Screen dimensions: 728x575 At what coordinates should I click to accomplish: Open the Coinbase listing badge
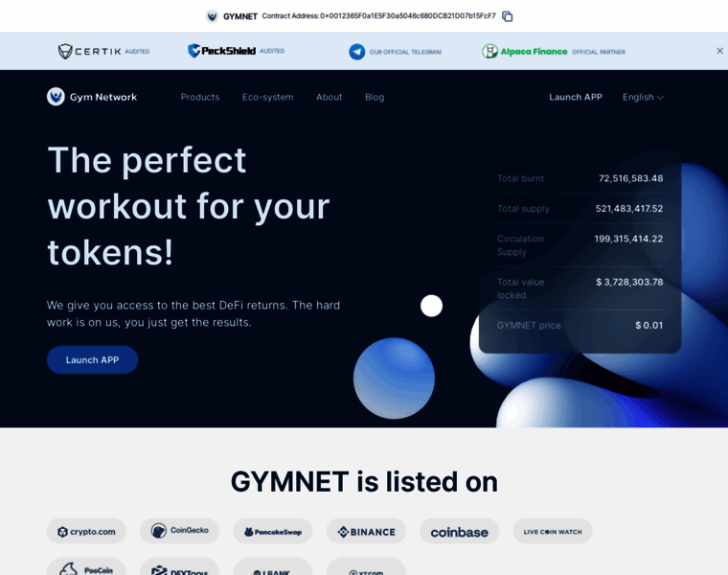(460, 531)
